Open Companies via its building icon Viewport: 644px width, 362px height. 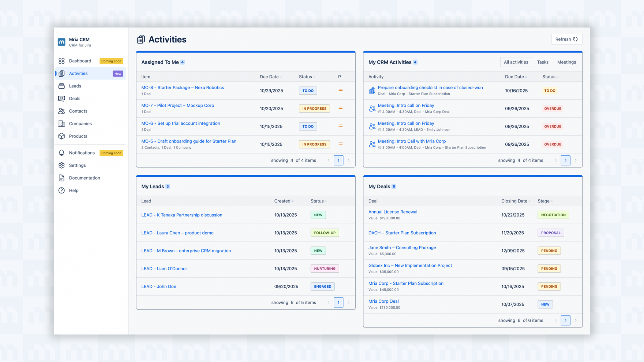tap(61, 124)
